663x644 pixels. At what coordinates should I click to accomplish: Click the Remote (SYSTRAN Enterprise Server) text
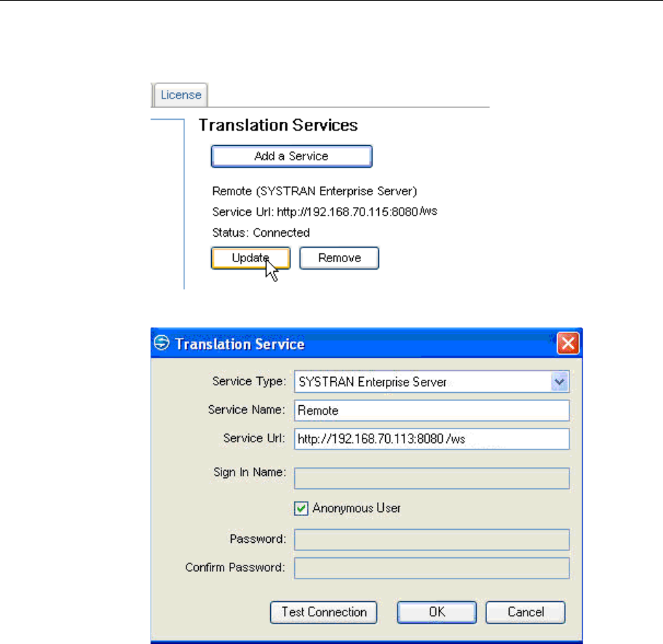(314, 191)
